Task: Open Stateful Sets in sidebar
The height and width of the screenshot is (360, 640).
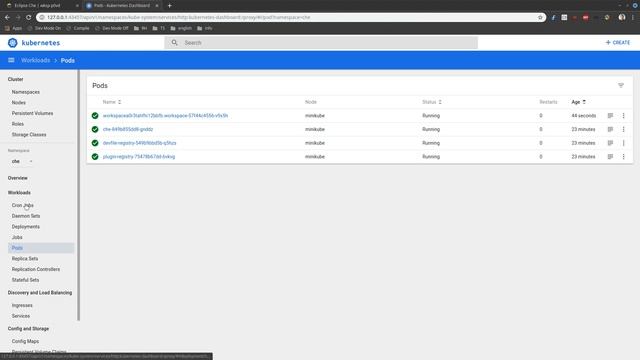Action: click(25, 280)
